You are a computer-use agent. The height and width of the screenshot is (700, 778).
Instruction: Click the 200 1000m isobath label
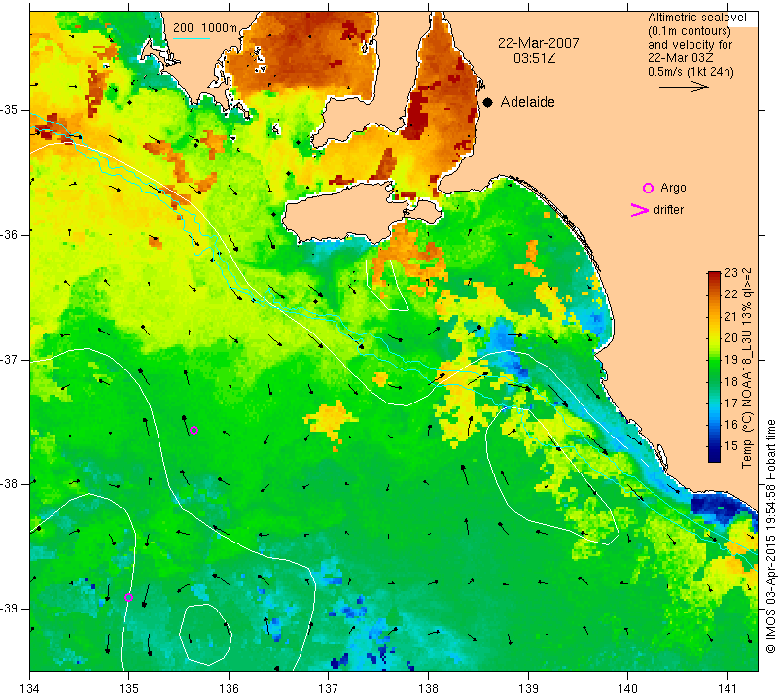pos(205,28)
